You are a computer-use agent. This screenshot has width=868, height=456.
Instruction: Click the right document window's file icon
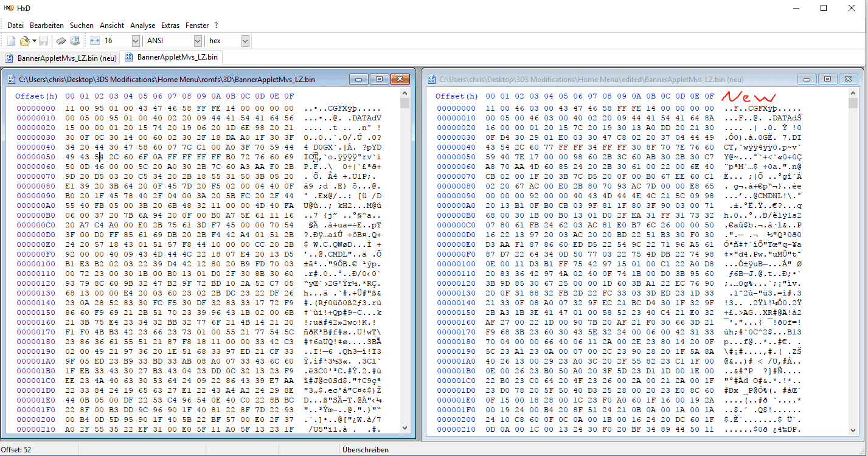point(431,79)
